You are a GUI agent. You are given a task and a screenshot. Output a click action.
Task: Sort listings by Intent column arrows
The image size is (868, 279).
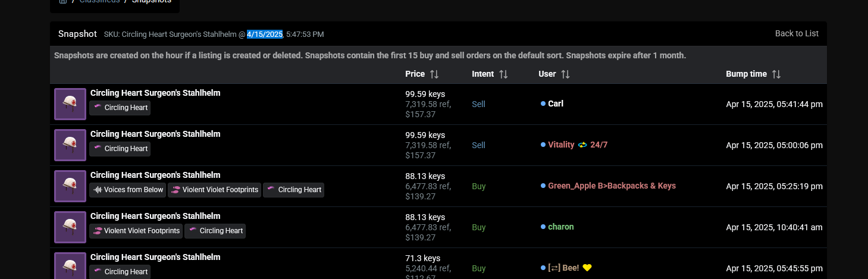(503, 74)
